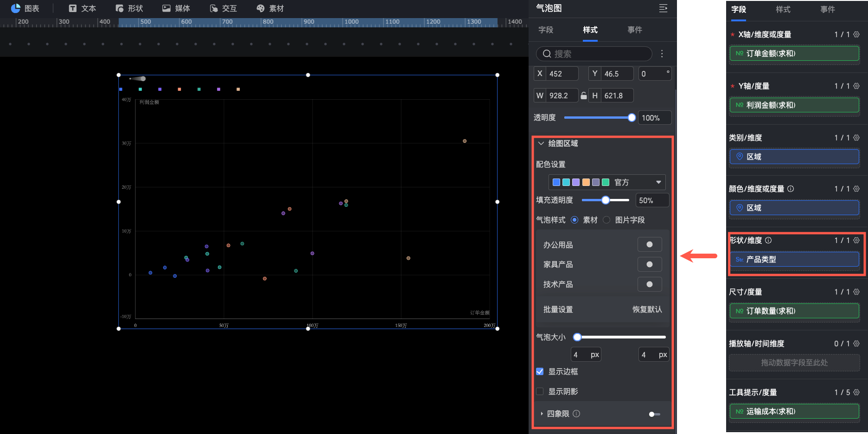The height and width of the screenshot is (434, 868).
Task: Open settings gear for X轴/维度或度量
Action: [856, 34]
